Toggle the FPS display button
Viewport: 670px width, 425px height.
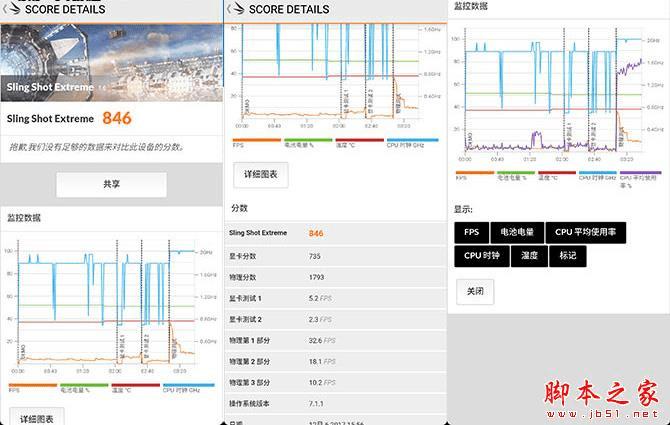471,232
